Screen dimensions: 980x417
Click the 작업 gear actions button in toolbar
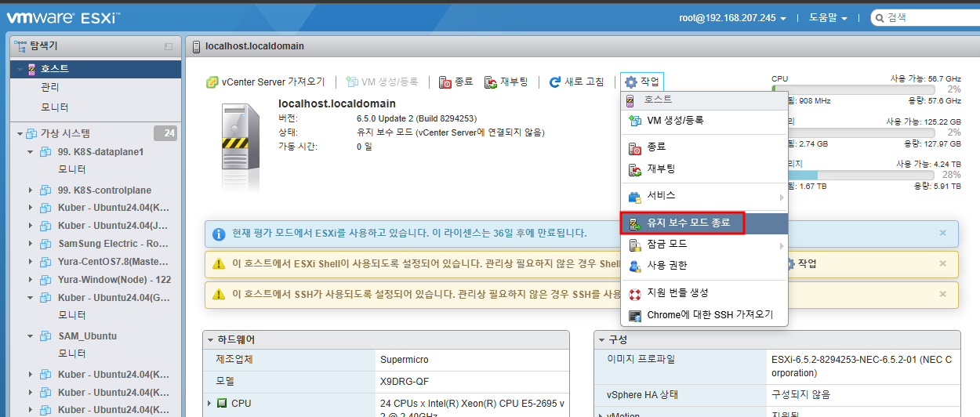click(x=641, y=82)
